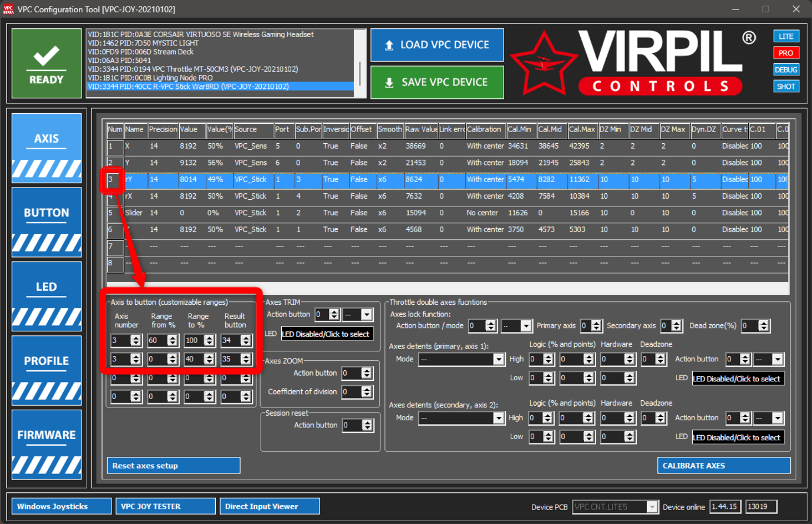Enable DEBUG mode
Screen dimensions: 812x524
(786, 70)
